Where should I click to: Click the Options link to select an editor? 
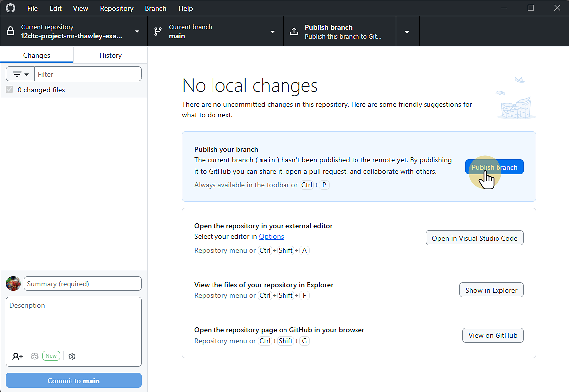[271, 236]
